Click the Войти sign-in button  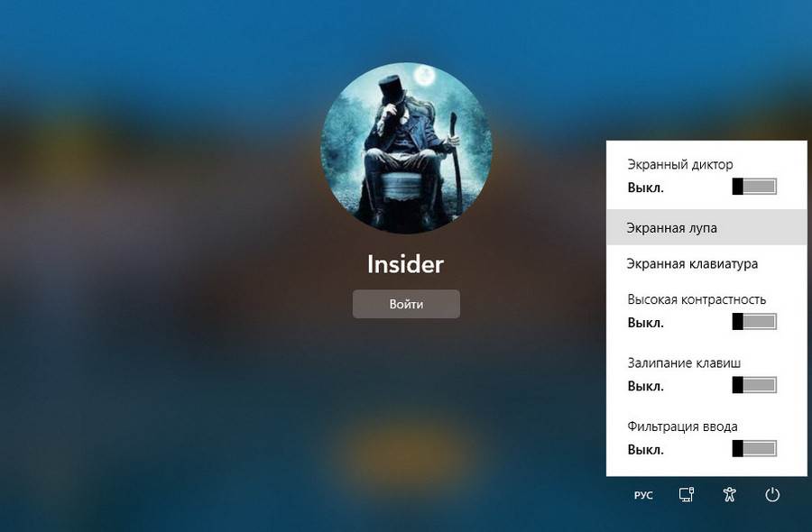406,304
